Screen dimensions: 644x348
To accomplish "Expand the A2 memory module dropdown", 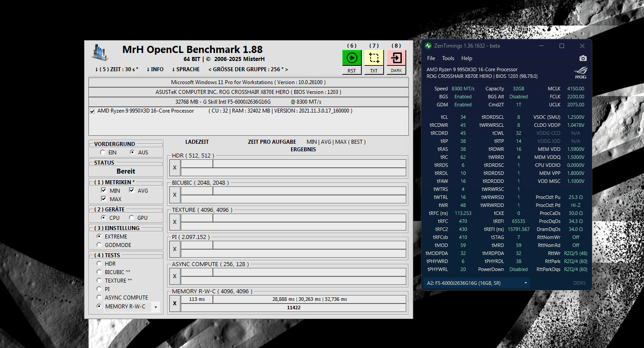I will tap(526, 283).
